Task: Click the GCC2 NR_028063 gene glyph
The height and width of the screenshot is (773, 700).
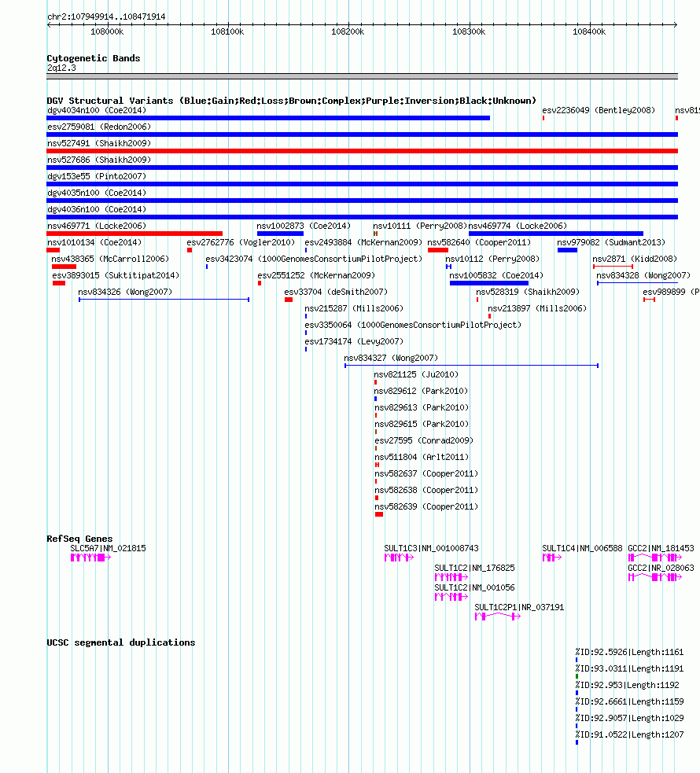Action: (x=655, y=577)
